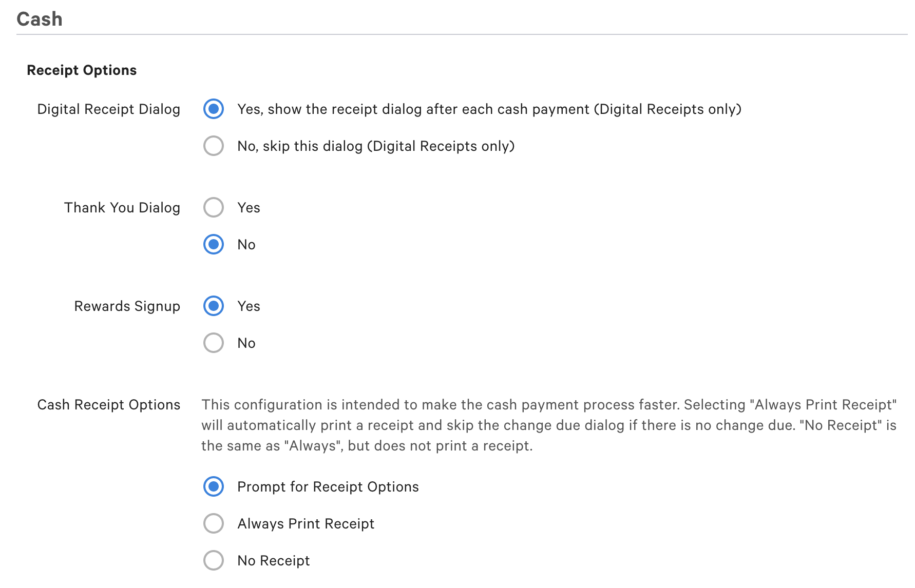Select the "Always Print Receipt" option
This screenshot has width=915, height=588.
[x=213, y=523]
